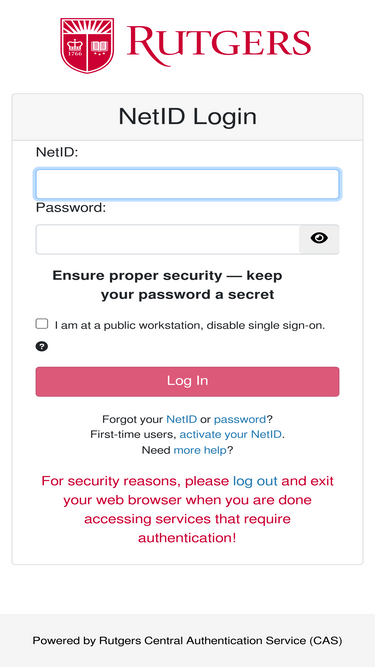Click the 'NetID:' field label
The height and width of the screenshot is (667, 375).
pyautogui.click(x=57, y=152)
